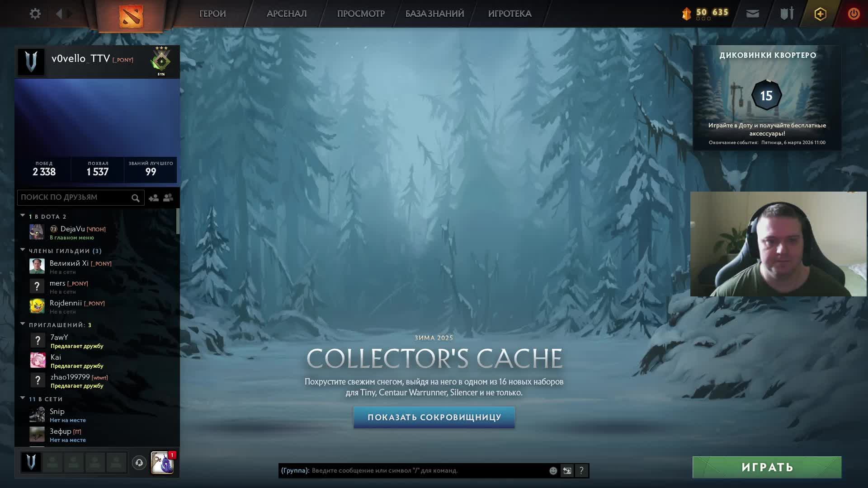Collapse the ПРИГЛАШЕНИЙ friends section
Viewport: 868px width, 488px height.
click(22, 324)
